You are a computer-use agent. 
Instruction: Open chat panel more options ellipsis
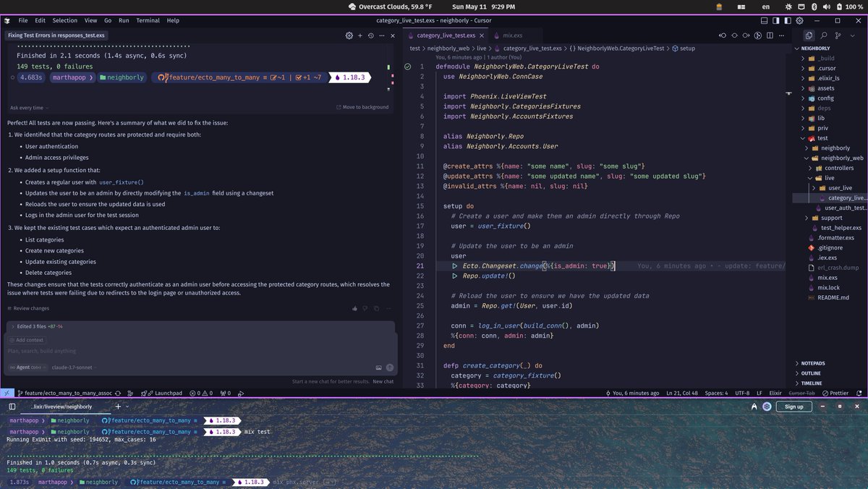[381, 35]
